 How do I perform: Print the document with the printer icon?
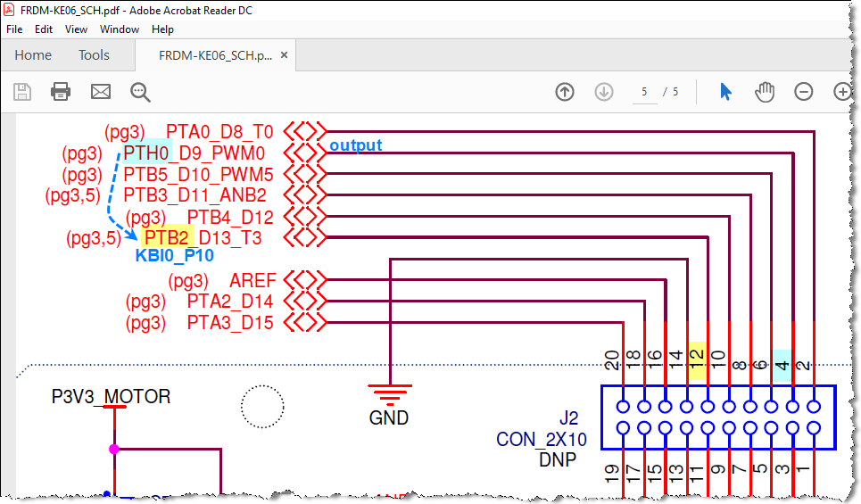61,92
